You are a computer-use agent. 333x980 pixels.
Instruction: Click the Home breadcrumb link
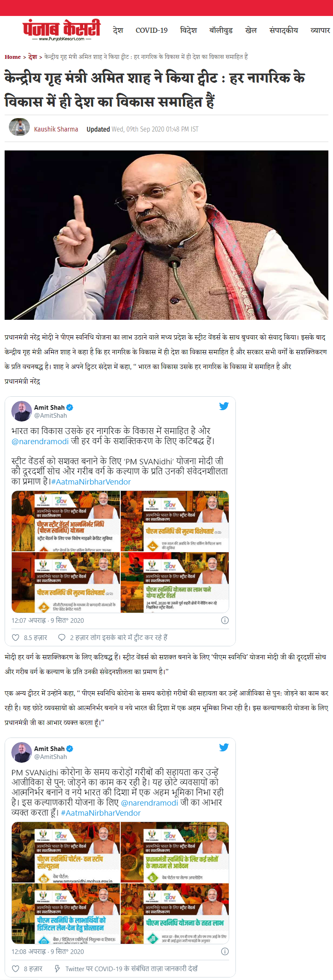pyautogui.click(x=13, y=57)
